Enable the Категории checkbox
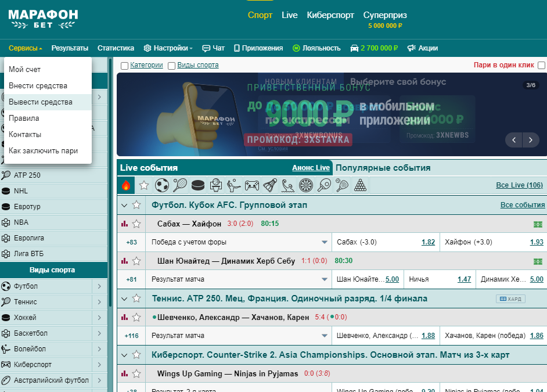This screenshot has width=547, height=392. [124, 66]
